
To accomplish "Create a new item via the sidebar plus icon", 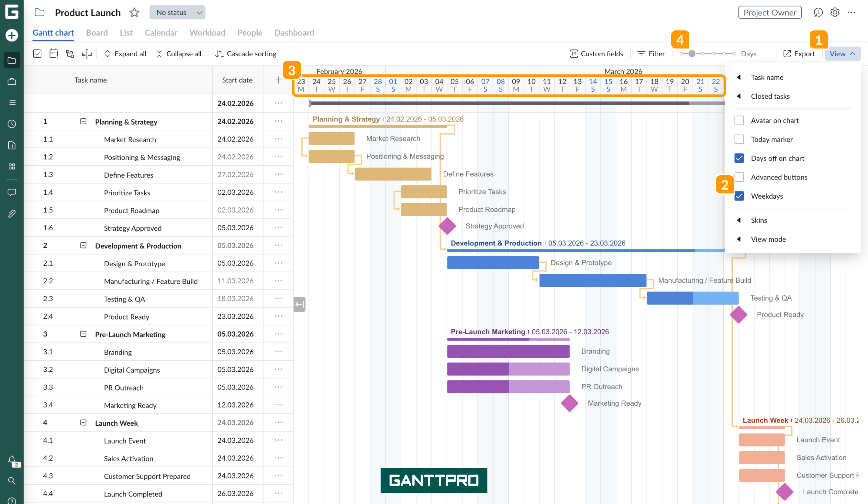I will [x=12, y=35].
